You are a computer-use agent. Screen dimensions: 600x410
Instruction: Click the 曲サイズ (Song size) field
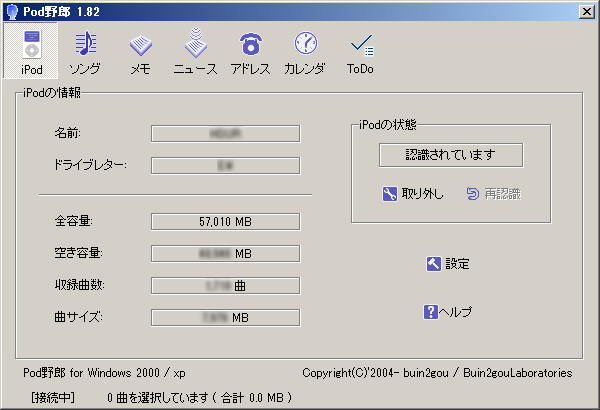225,318
